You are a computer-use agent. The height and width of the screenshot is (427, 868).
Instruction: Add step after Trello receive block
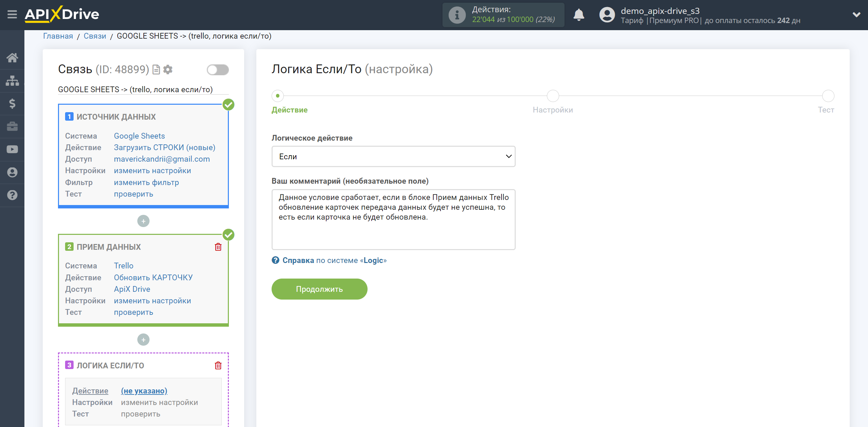pos(143,340)
